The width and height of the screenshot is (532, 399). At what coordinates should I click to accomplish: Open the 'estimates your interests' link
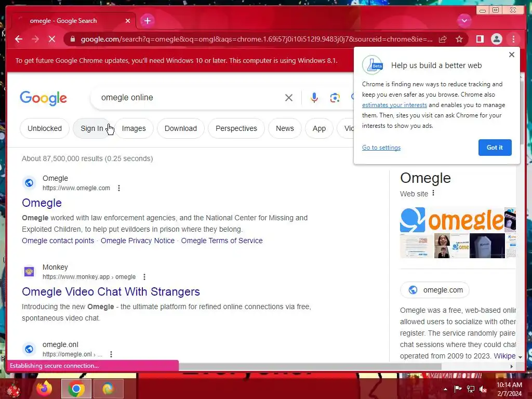[394, 105]
